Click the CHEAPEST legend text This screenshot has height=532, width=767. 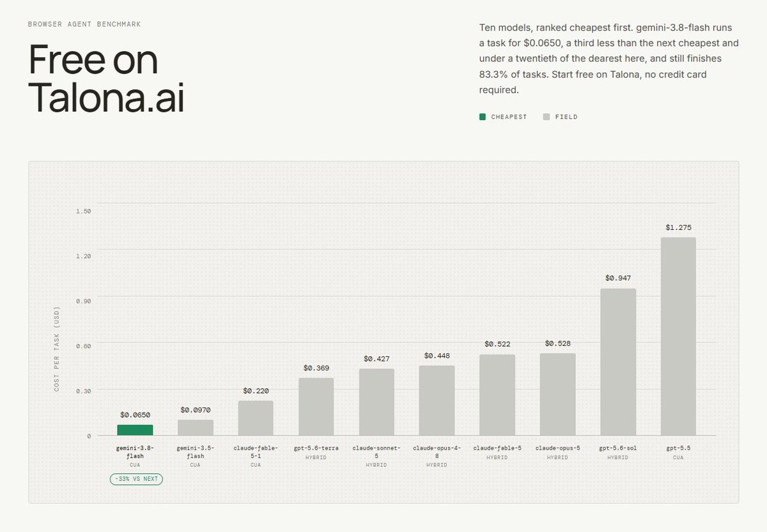[509, 117]
